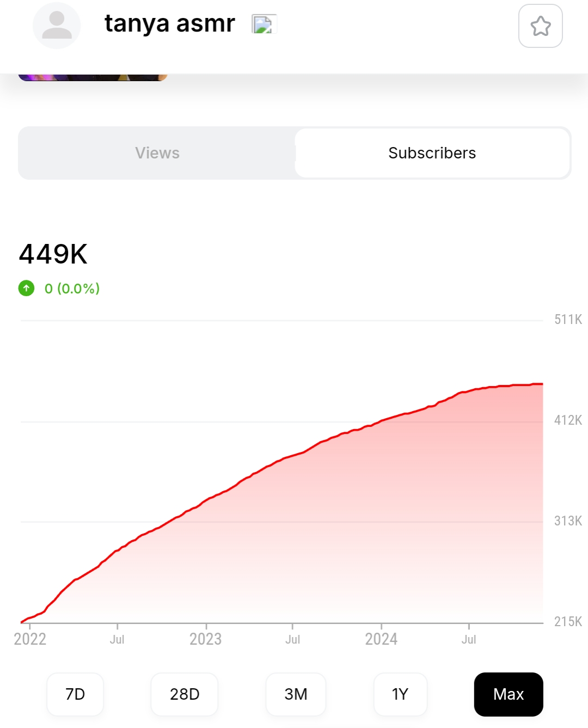Image resolution: width=588 pixels, height=728 pixels.
Task: Activate the Max range button
Action: (x=509, y=694)
